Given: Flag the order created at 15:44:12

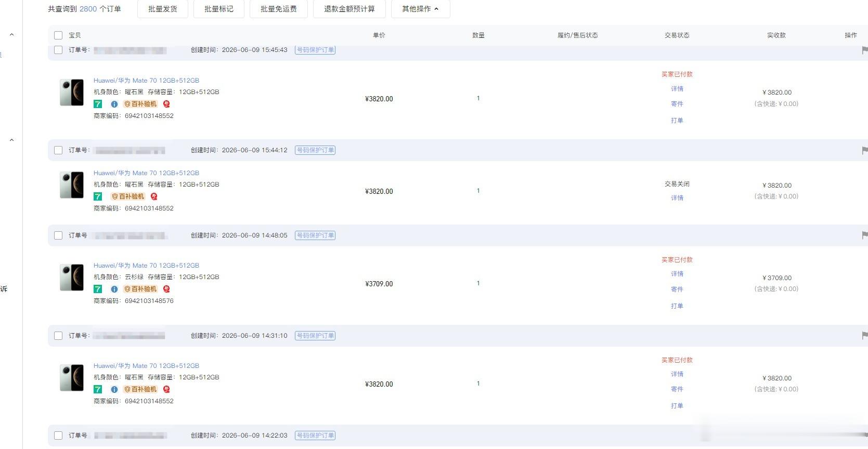Looking at the screenshot, I should [x=864, y=150].
